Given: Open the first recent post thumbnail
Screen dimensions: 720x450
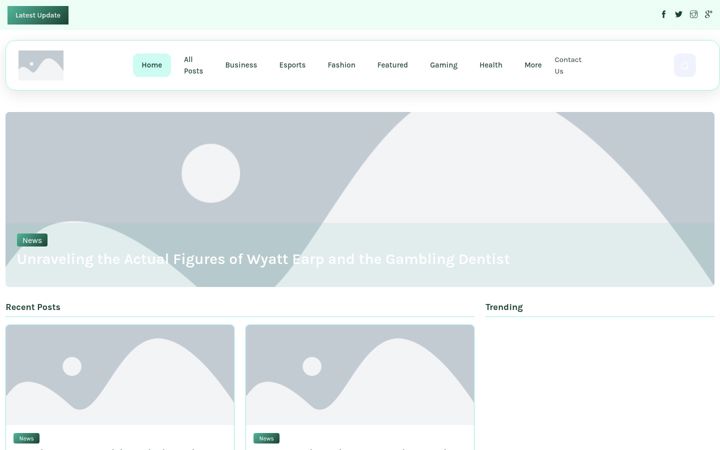Looking at the screenshot, I should point(120,375).
